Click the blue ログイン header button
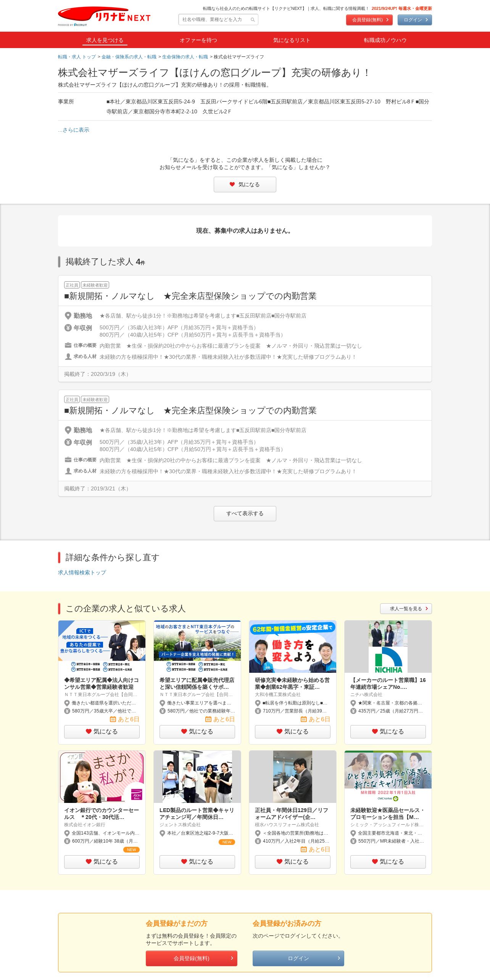 (415, 20)
